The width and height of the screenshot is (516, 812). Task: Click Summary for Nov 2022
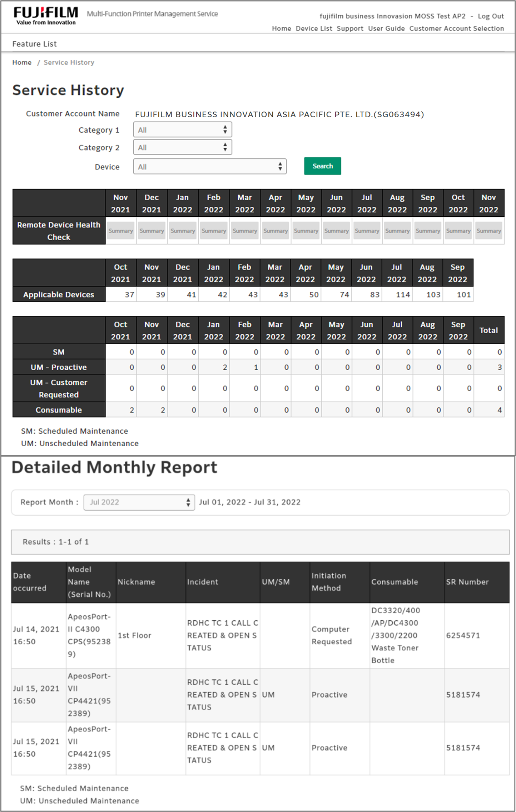488,231
